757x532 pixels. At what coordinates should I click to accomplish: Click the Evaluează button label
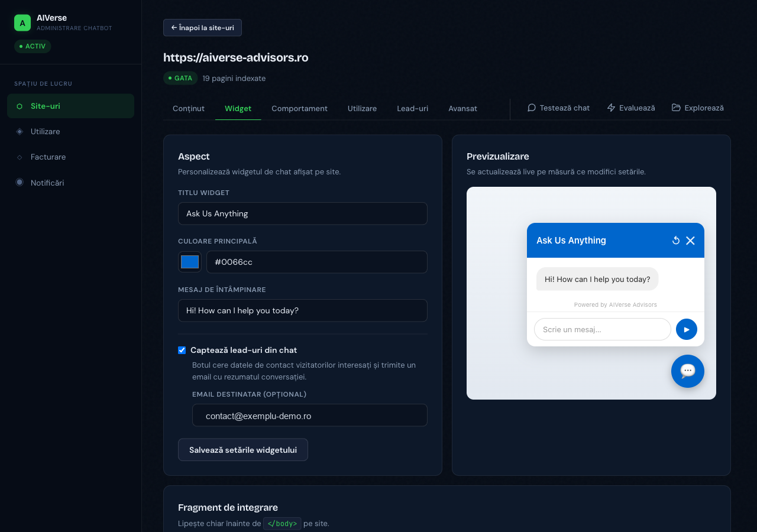click(x=637, y=108)
